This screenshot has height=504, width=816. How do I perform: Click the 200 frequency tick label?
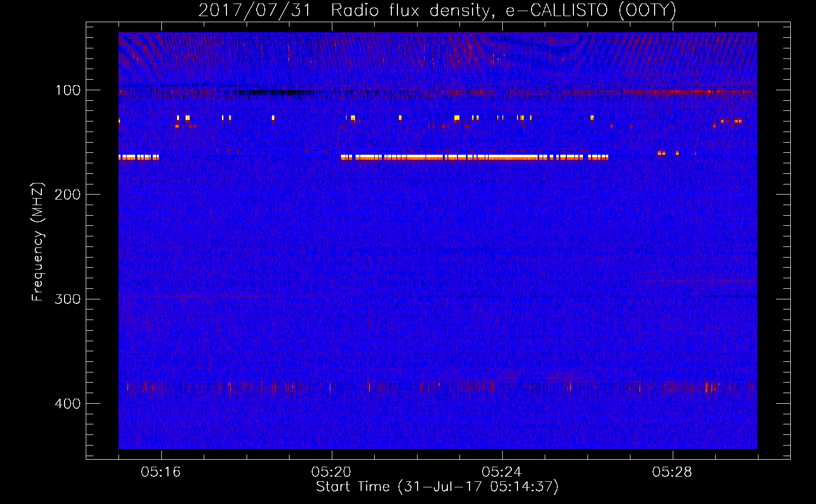(x=68, y=195)
